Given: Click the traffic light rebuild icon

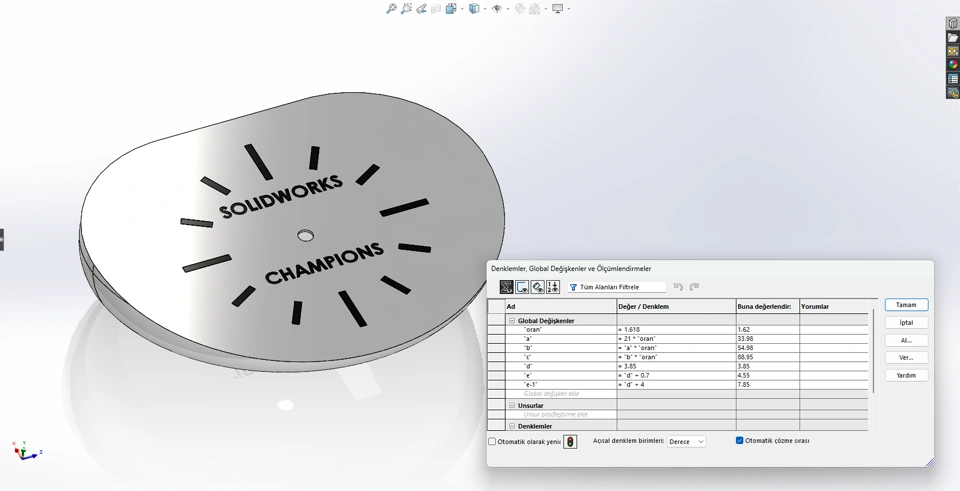Looking at the screenshot, I should [x=570, y=441].
